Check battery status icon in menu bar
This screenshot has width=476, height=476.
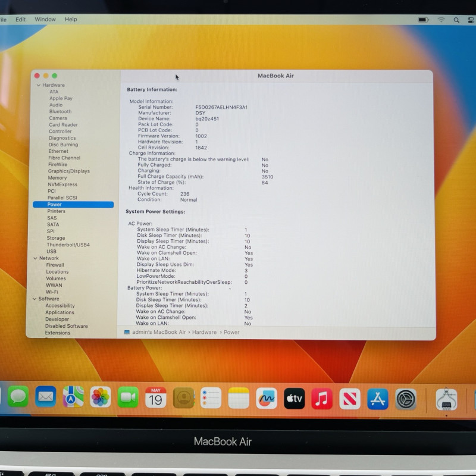(x=423, y=20)
